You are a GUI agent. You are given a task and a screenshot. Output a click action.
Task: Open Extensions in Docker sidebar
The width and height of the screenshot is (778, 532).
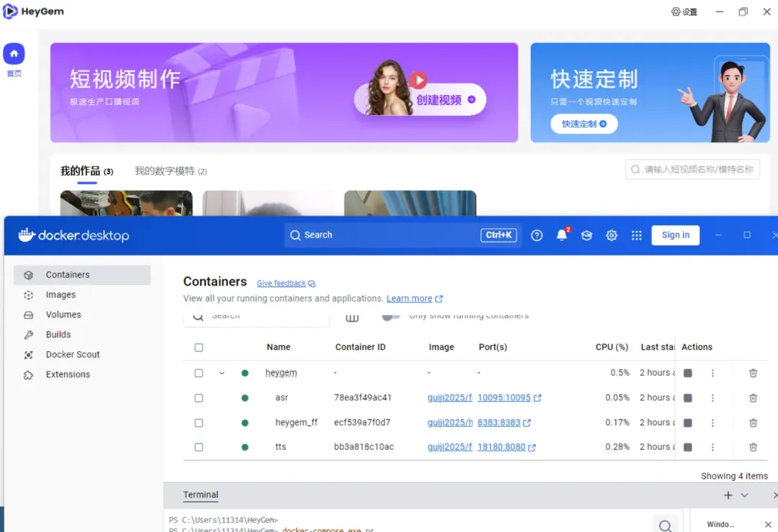[82, 374]
